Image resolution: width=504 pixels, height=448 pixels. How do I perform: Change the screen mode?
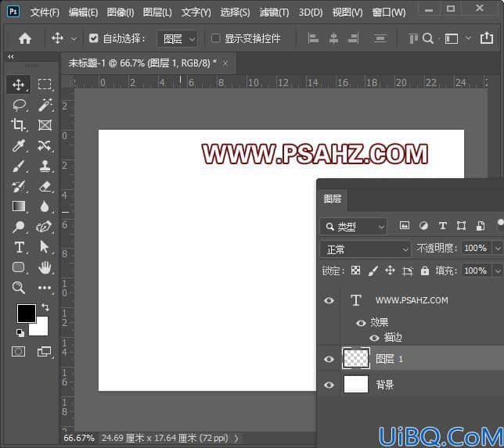coord(44,352)
